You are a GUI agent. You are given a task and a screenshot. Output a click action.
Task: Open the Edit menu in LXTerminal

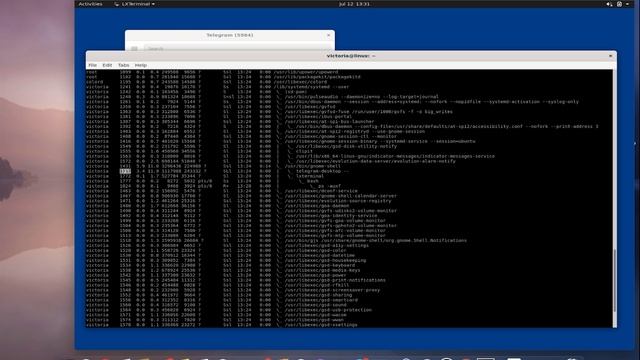[x=107, y=65]
